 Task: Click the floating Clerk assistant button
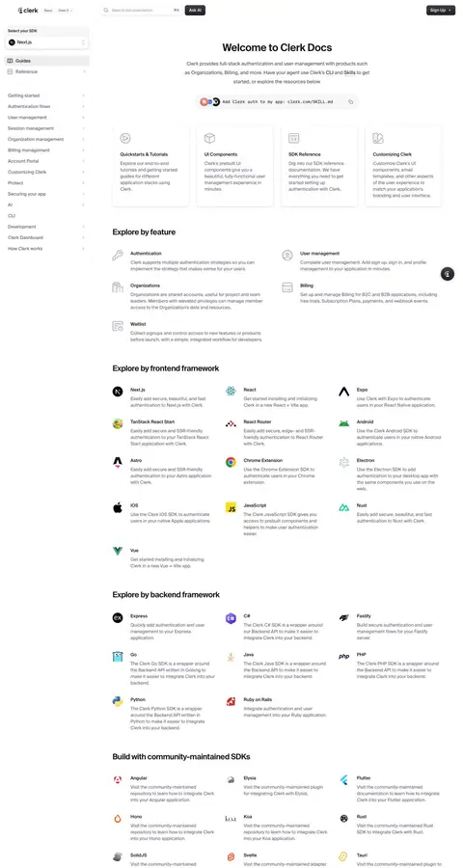tap(448, 274)
